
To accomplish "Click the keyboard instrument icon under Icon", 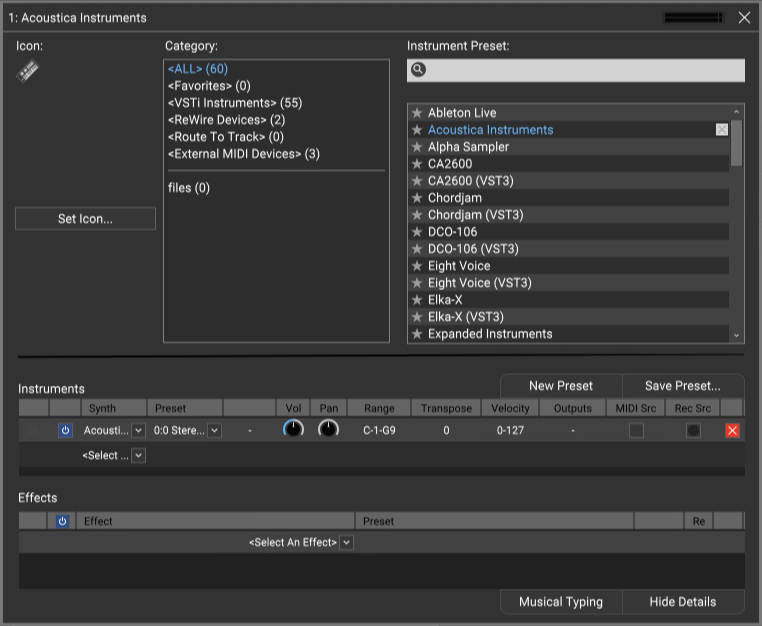I will click(x=28, y=71).
